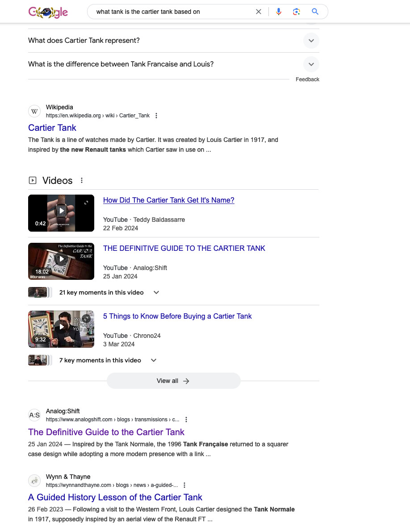Play the 9:32 Chrono24 video thumbnail
This screenshot has width=410, height=532.
click(61, 329)
